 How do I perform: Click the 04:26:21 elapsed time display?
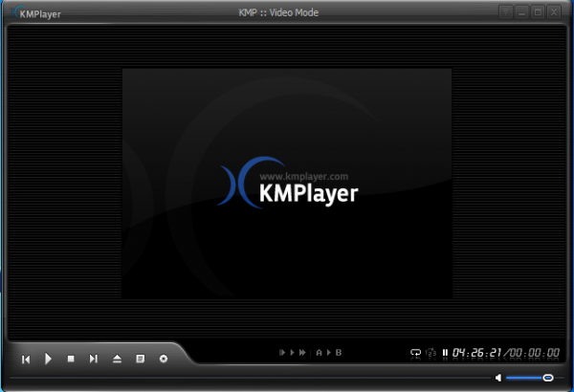[x=476, y=353]
